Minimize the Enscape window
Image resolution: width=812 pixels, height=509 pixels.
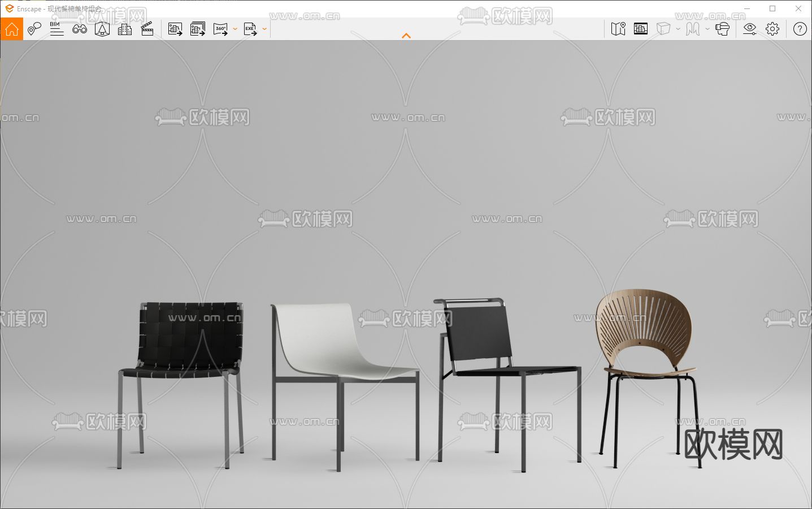(x=747, y=8)
